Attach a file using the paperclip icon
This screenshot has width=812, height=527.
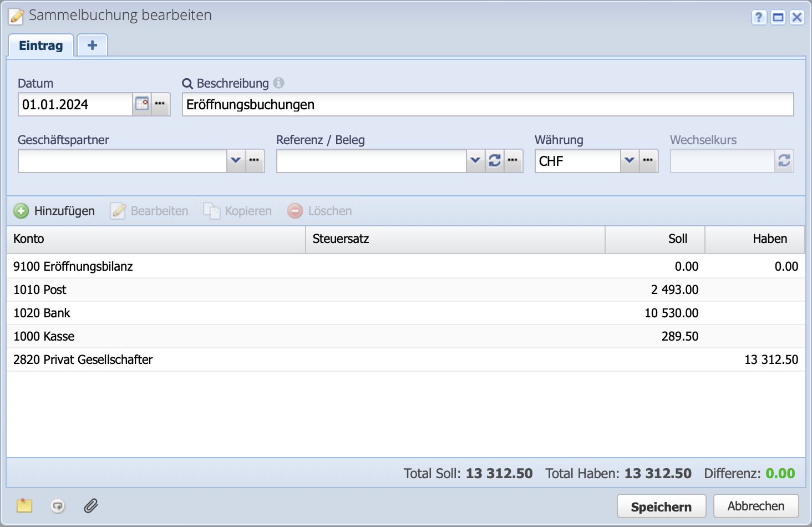(x=91, y=505)
